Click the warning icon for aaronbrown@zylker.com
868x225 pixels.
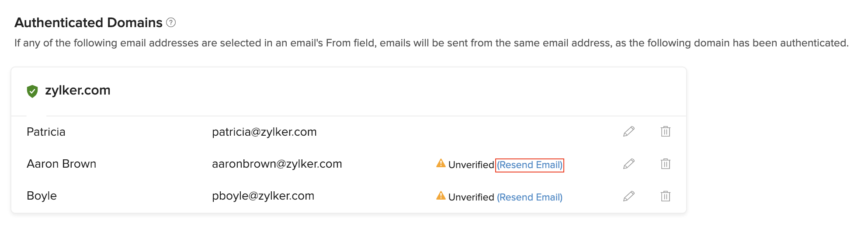(x=441, y=163)
